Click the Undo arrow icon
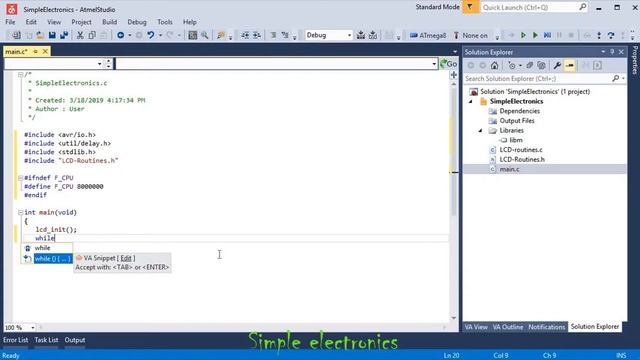640x360 pixels. [151, 35]
